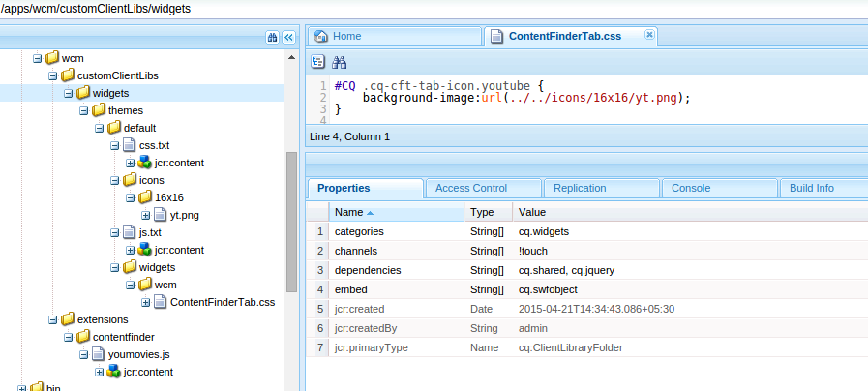
Task: Click the css.txt file icon
Action: [x=129, y=145]
